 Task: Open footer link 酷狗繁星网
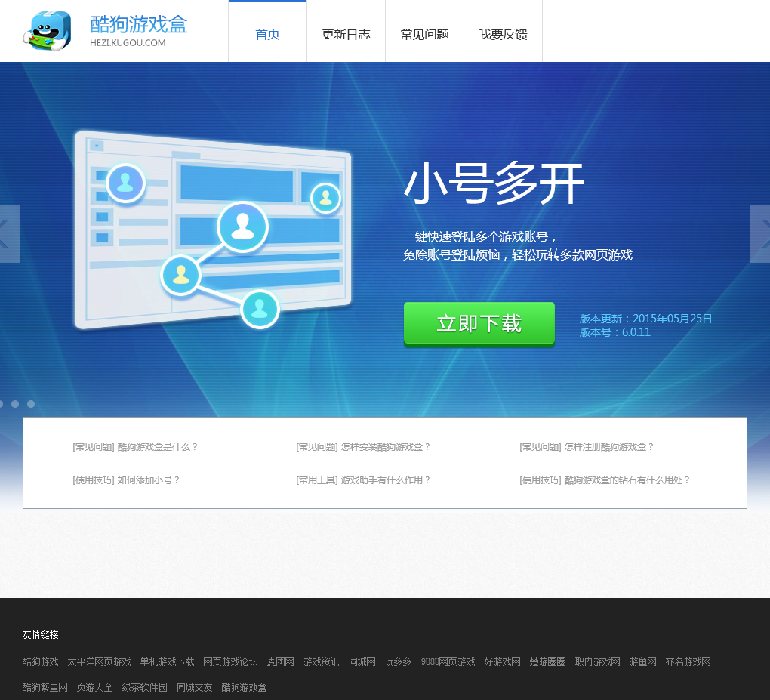[45, 687]
